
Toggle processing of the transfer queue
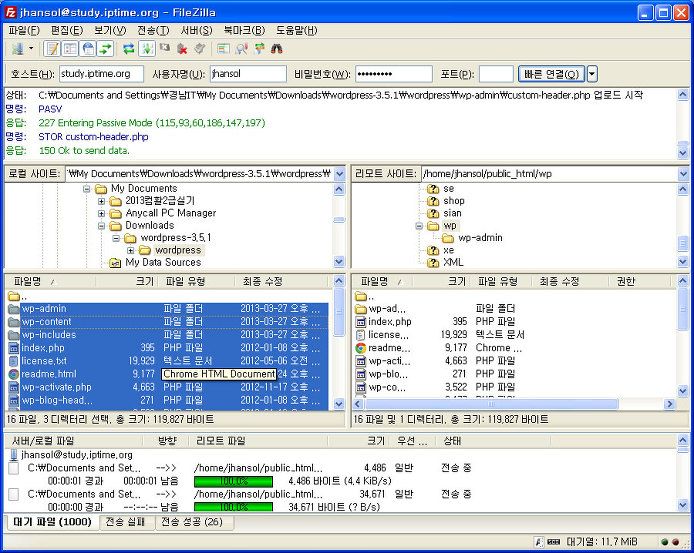tap(147, 49)
